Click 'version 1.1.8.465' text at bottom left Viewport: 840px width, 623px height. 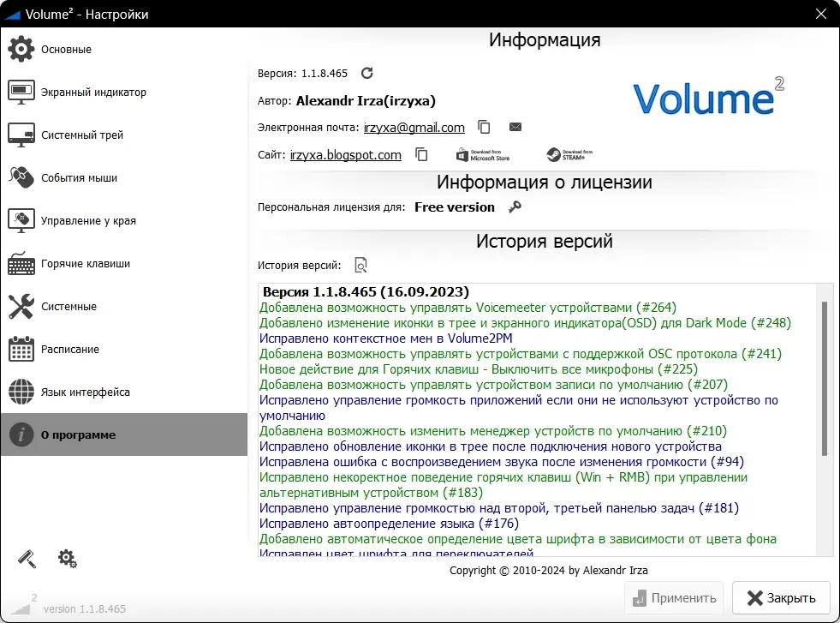tap(85, 609)
